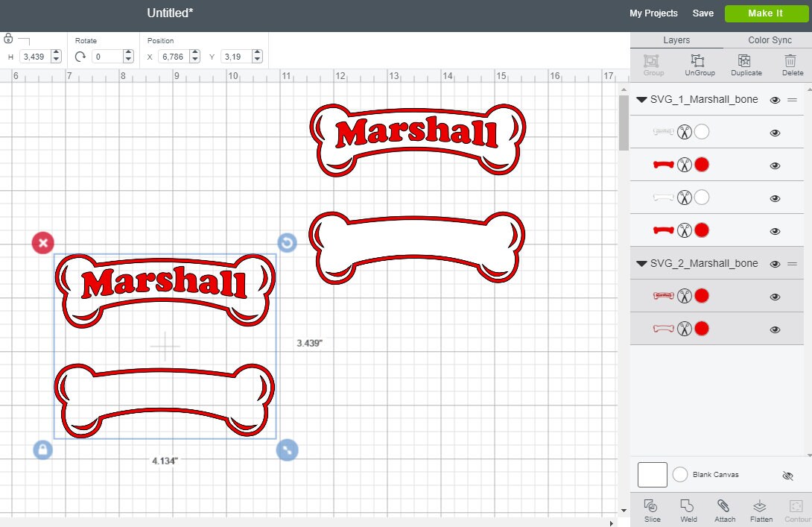
Task: Click canvas scroll down arrow
Action: (x=624, y=511)
